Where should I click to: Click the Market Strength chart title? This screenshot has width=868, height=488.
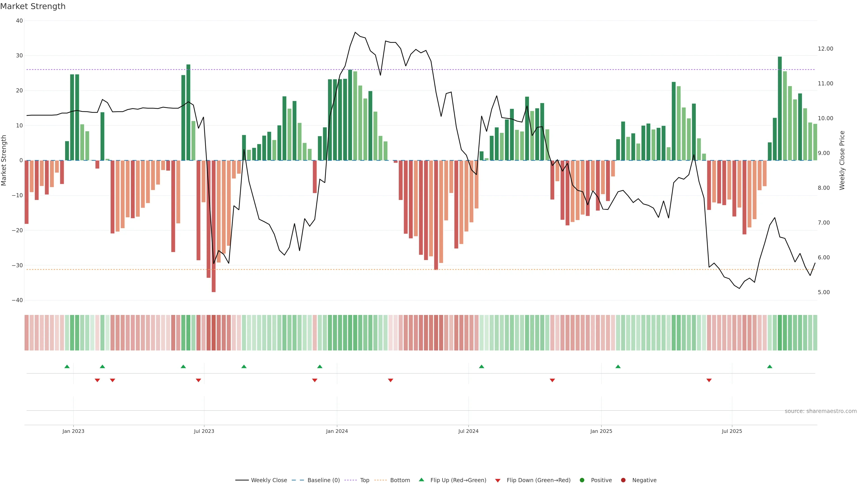(x=33, y=6)
